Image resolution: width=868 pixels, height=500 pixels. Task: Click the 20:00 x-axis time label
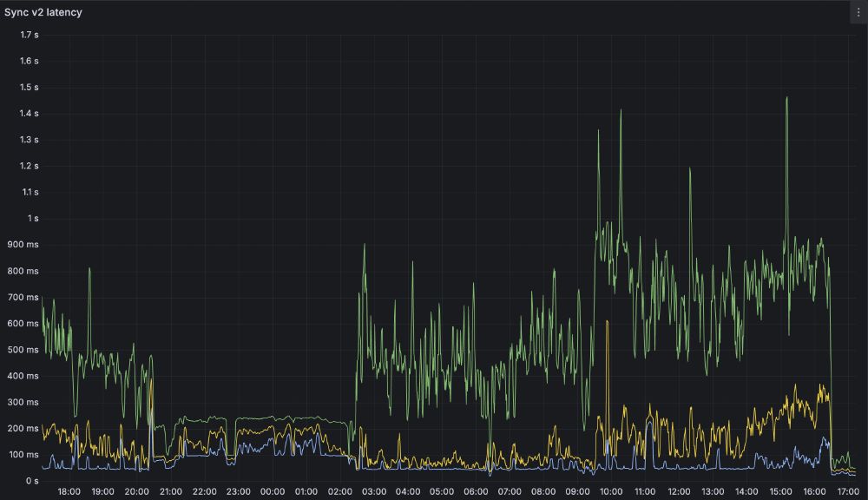pyautogui.click(x=137, y=491)
